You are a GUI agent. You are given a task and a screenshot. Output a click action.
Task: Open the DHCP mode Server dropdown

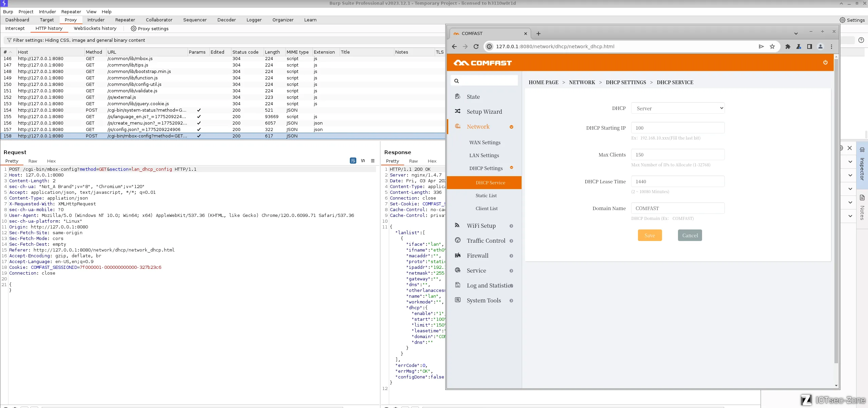(x=678, y=108)
